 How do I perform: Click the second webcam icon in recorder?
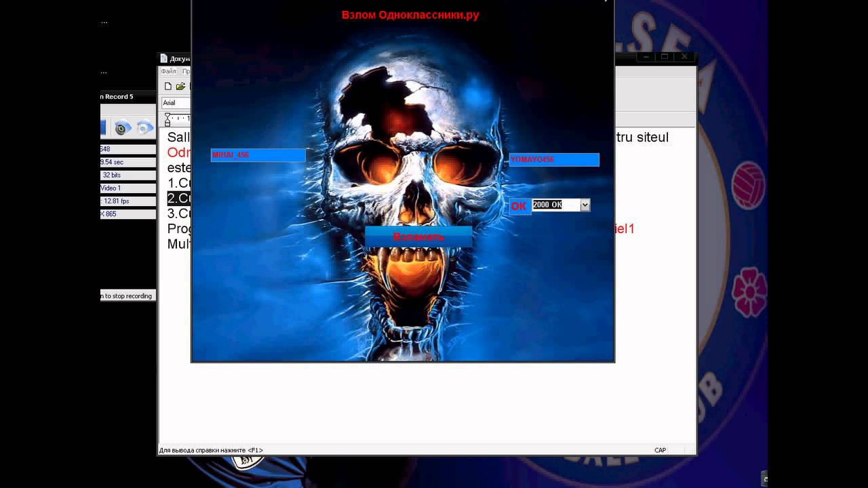[x=145, y=127]
